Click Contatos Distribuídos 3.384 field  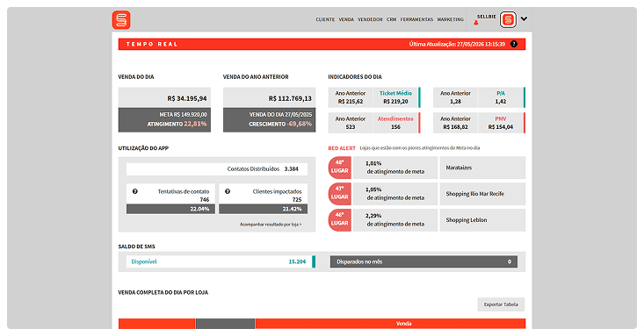pos(217,169)
